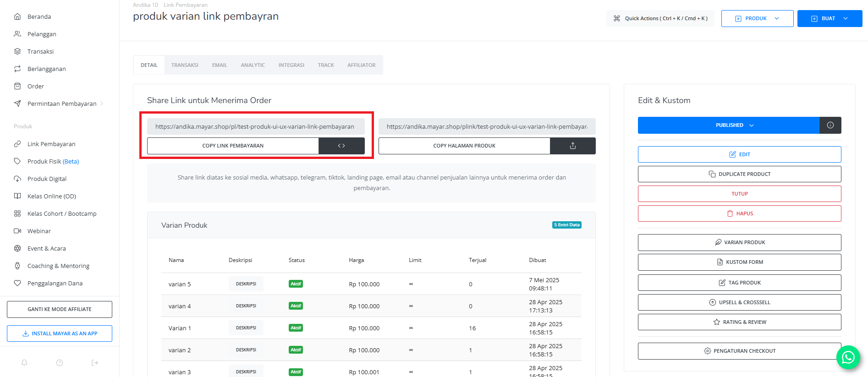Switch to the Transaksi tab

point(185,65)
